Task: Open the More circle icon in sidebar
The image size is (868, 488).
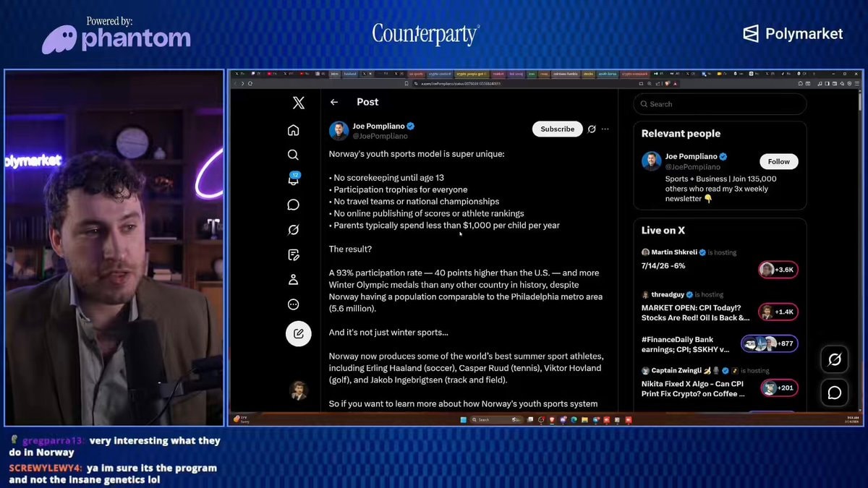Action: click(293, 304)
